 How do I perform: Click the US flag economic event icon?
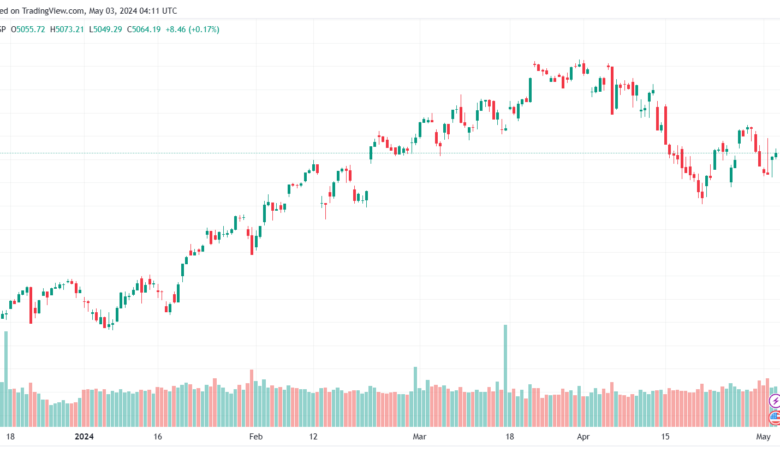[775, 417]
